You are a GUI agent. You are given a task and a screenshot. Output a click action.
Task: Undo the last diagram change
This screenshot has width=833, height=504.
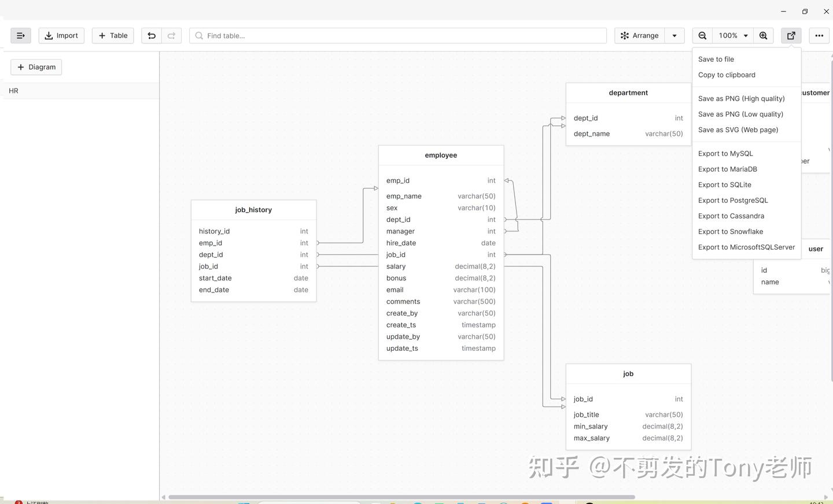pos(152,35)
